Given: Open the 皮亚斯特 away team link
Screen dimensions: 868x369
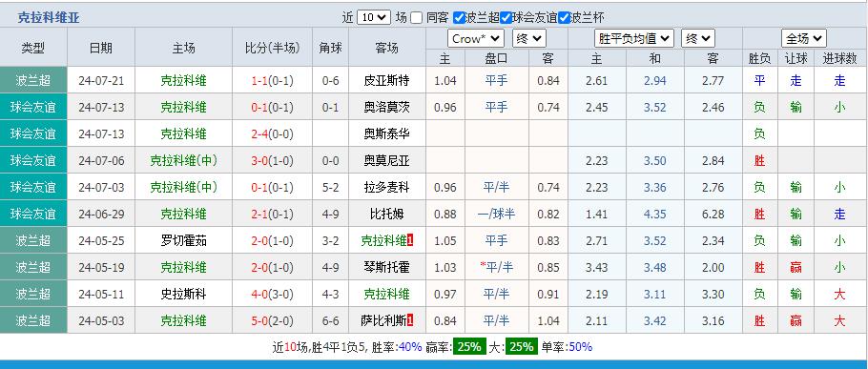Looking at the screenshot, I should [x=387, y=81].
